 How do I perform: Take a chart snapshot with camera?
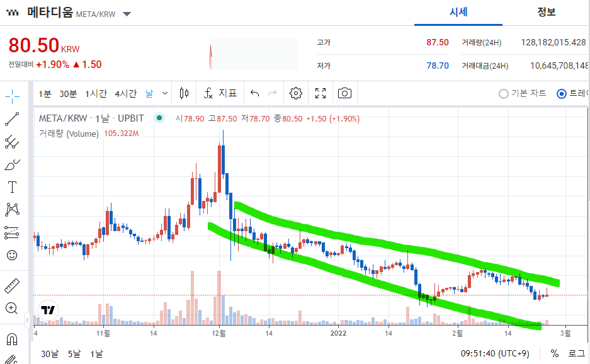(x=344, y=93)
